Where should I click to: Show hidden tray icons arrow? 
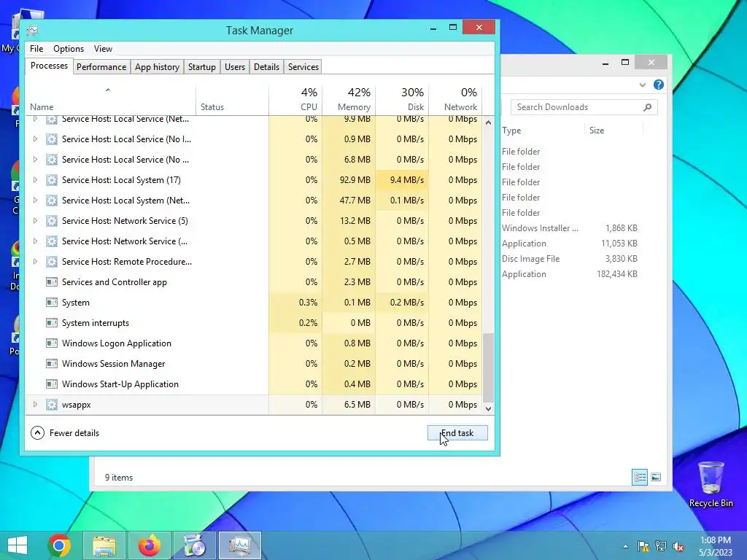pos(625,546)
